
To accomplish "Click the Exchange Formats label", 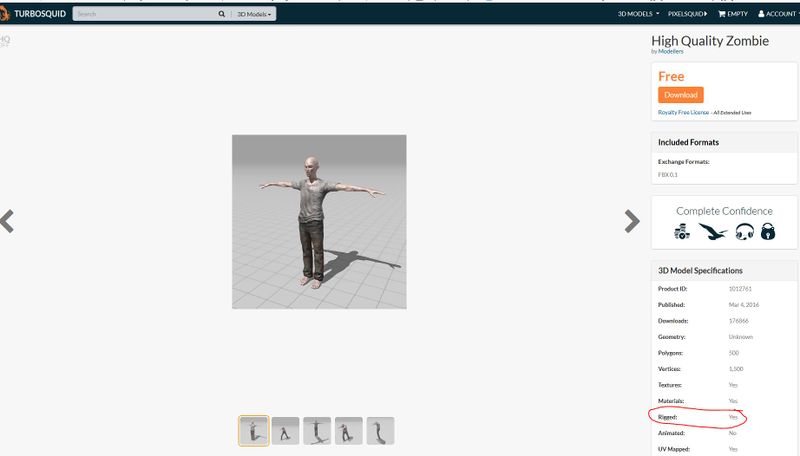I will click(684, 162).
